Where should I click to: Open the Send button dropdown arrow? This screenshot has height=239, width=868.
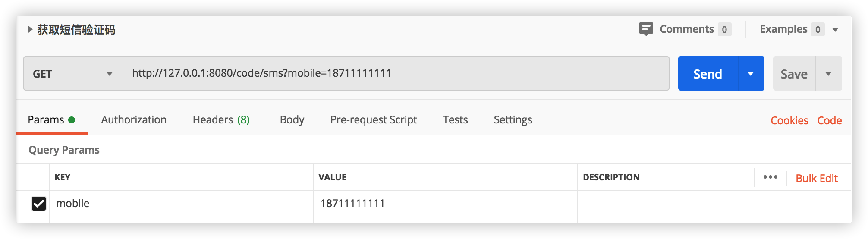click(751, 74)
